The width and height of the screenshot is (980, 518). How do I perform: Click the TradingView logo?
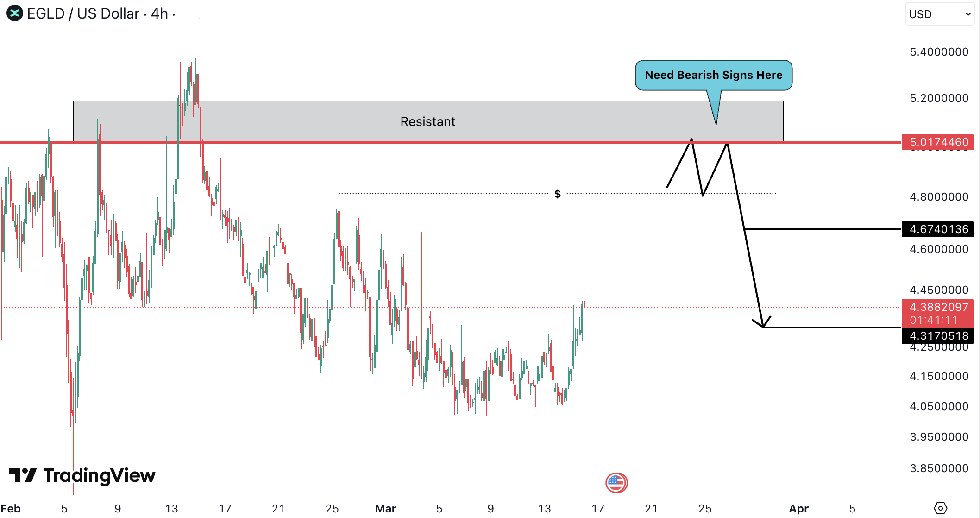(x=82, y=475)
